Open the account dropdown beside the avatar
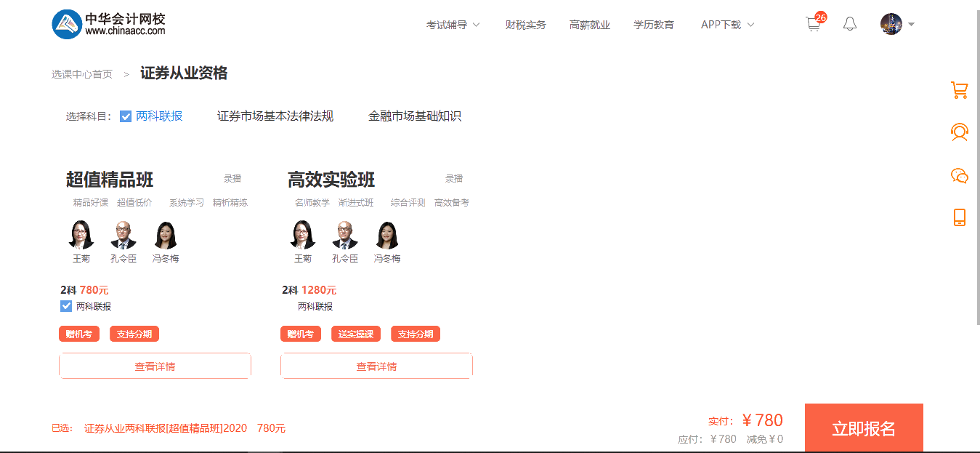The height and width of the screenshot is (453, 980). tap(911, 24)
